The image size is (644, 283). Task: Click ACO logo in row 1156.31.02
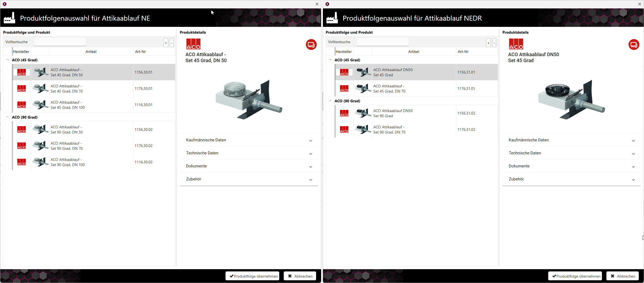click(344, 113)
